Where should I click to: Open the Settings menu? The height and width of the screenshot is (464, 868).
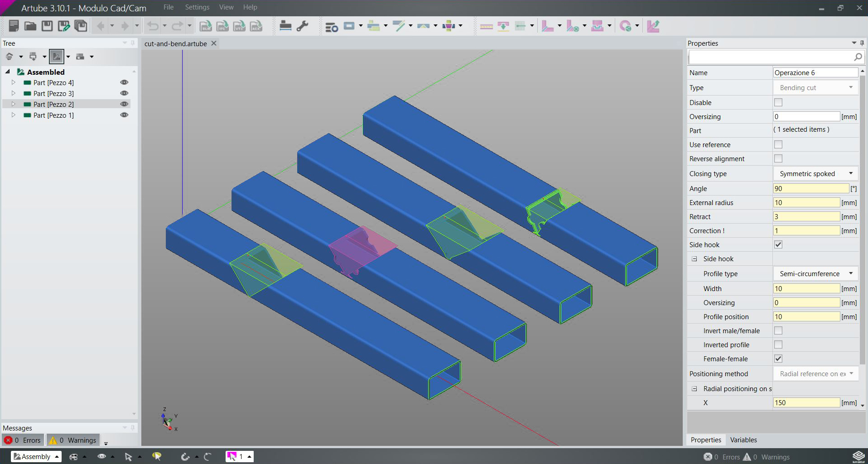(197, 7)
